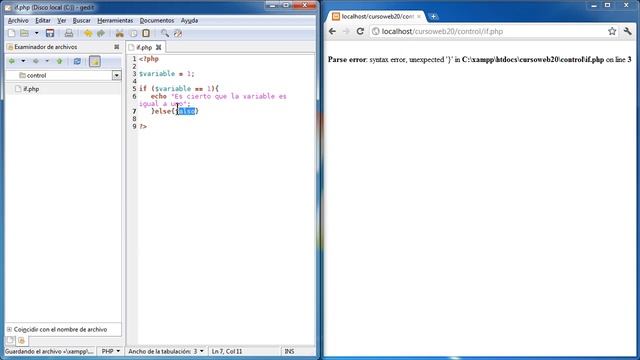Undo the last edit in gedit
Image resolution: width=640 pixels, height=360 pixels.
pyautogui.click(x=88, y=33)
